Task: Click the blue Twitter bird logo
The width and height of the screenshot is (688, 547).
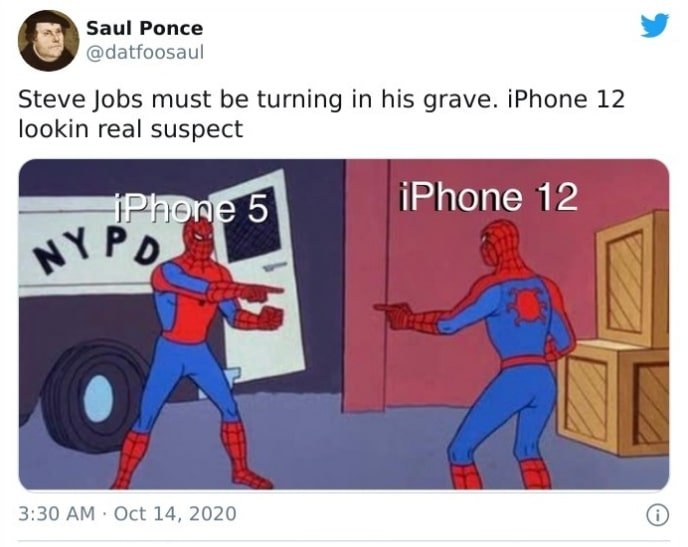Action: coord(654,25)
